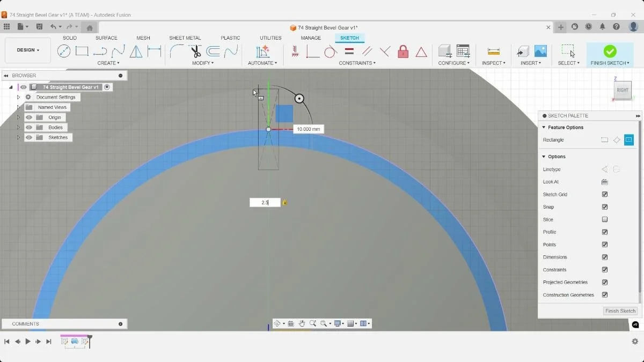Toggle the Constraints checkbox
The height and width of the screenshot is (362, 644).
pos(605,270)
